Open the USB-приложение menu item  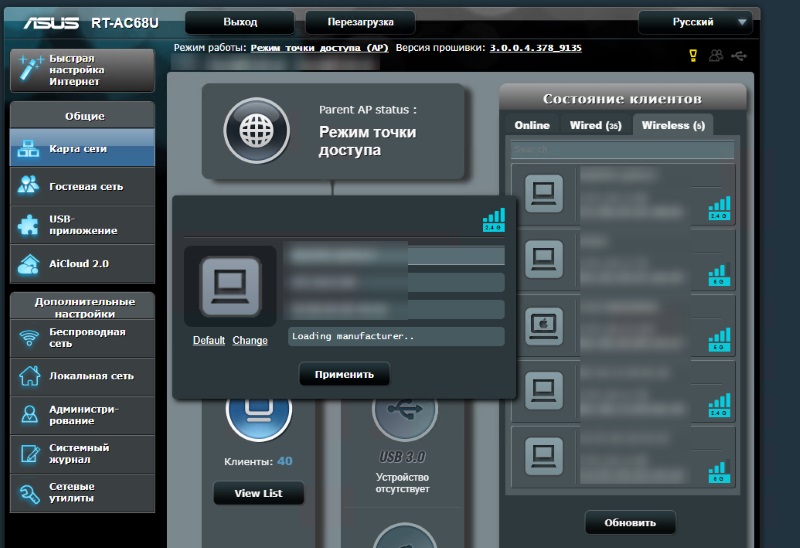[x=82, y=225]
